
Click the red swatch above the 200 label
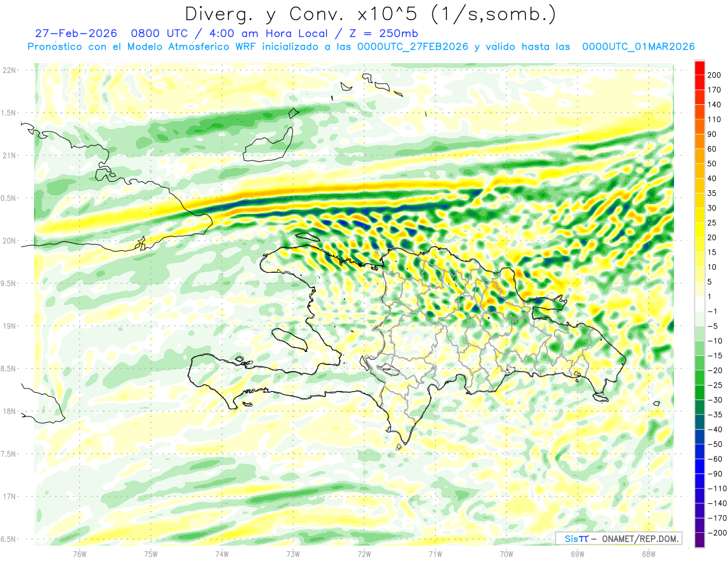coord(699,68)
